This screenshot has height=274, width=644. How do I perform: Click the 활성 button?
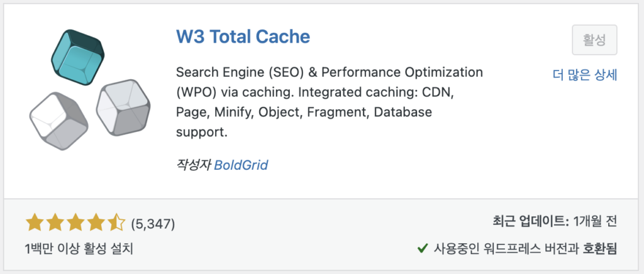(594, 40)
